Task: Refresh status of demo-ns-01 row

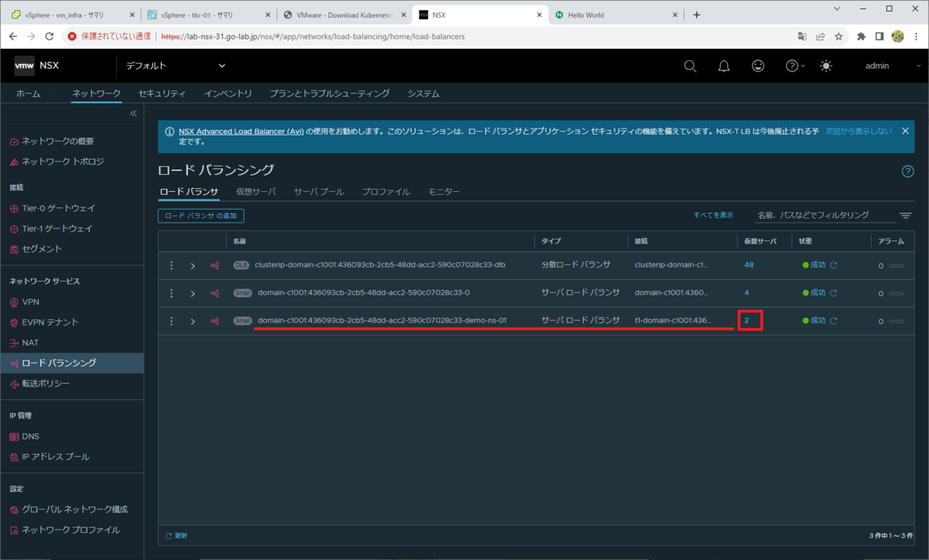Action: (834, 320)
